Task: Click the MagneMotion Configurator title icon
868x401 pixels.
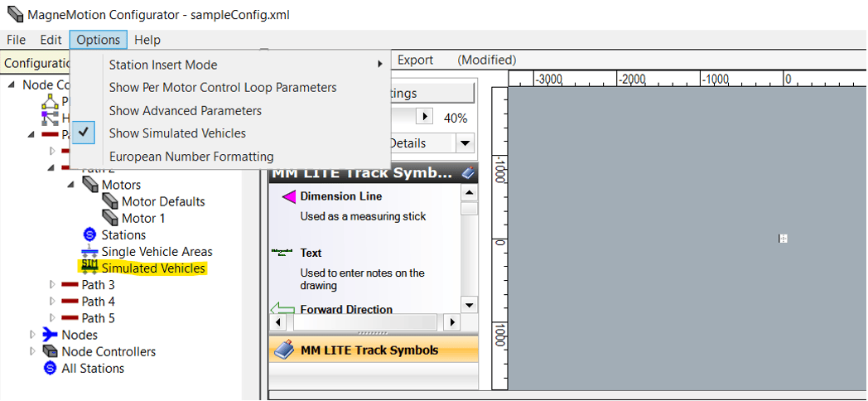Action: (x=14, y=14)
